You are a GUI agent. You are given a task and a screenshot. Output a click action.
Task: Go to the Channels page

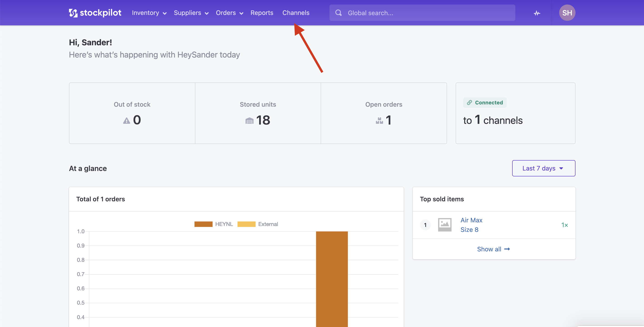pos(296,13)
